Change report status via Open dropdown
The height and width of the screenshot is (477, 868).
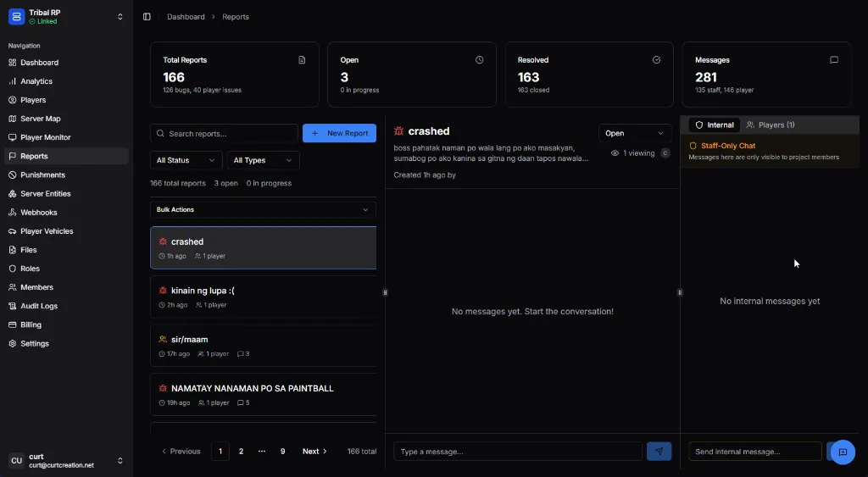(636, 133)
